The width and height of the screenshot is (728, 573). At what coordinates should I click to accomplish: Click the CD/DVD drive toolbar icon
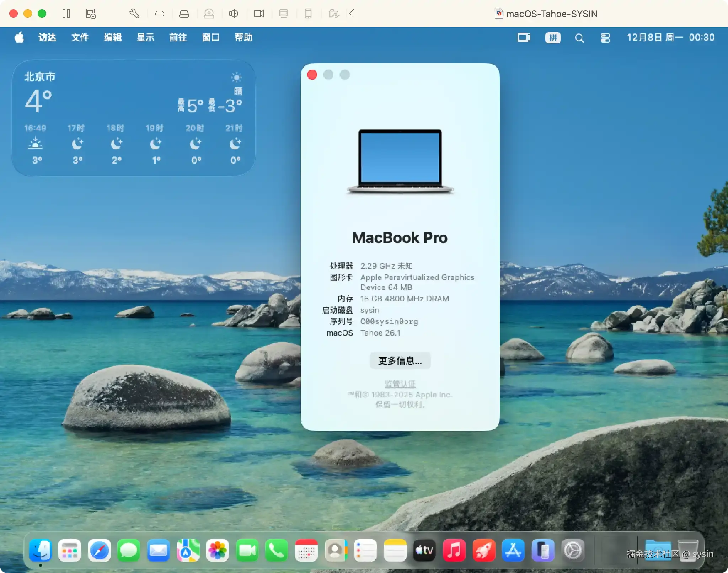(x=209, y=14)
